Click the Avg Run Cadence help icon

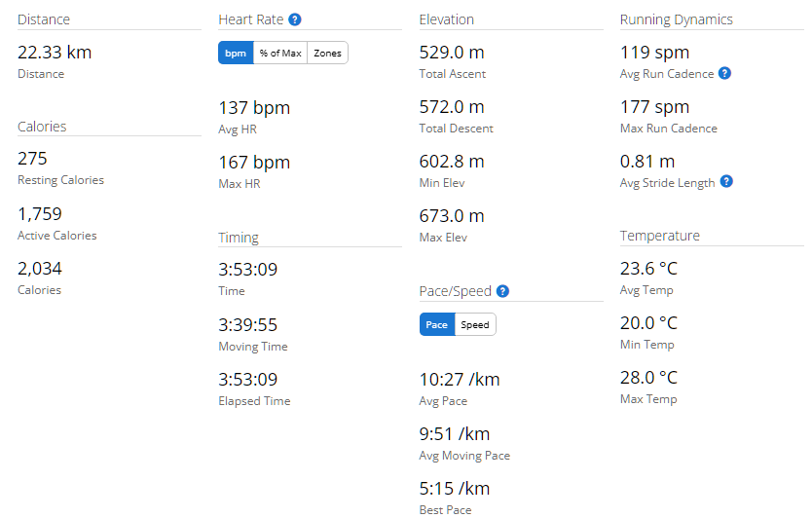pos(725,73)
